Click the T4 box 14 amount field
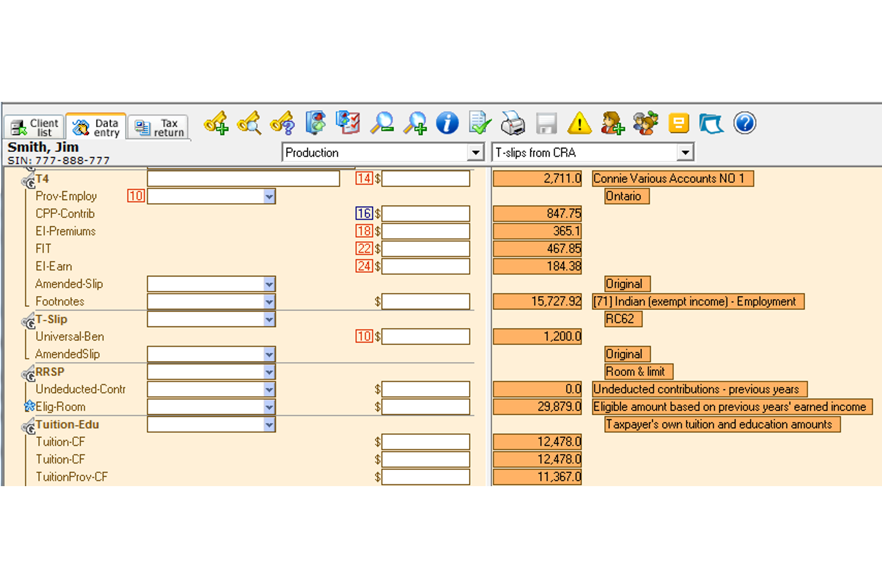882x588 pixels. point(426,179)
